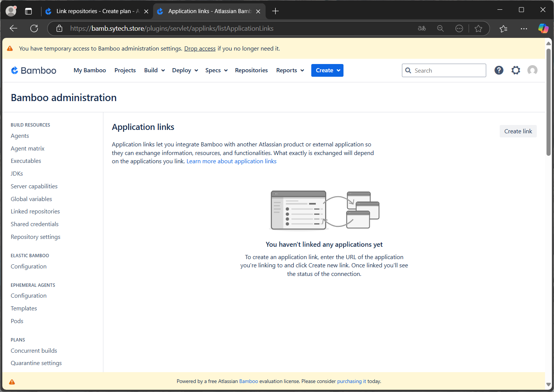The image size is (554, 392).
Task: View site information lock icon
Action: coord(59,28)
